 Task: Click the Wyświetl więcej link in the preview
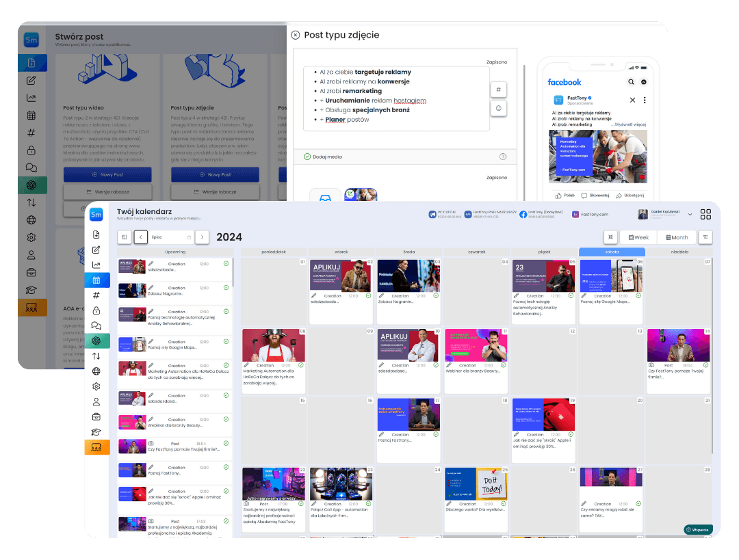[x=631, y=125]
